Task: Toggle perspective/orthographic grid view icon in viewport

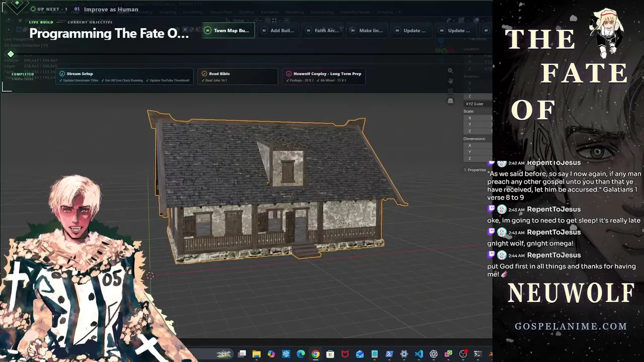Action: [450, 101]
